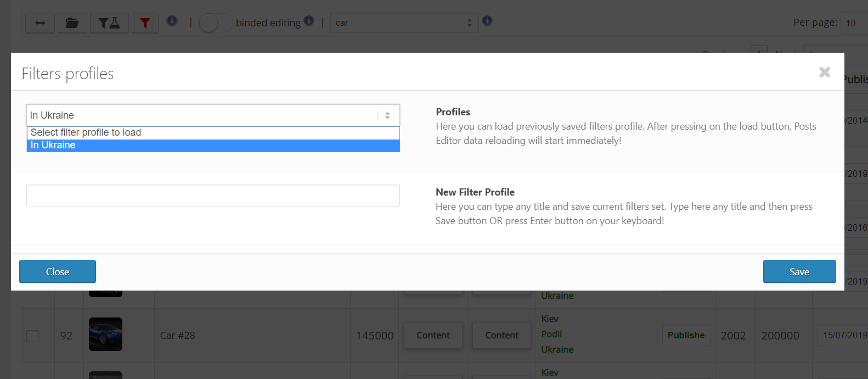Image resolution: width=868 pixels, height=379 pixels.
Task: Open the Per page dropdown
Action: 853,23
